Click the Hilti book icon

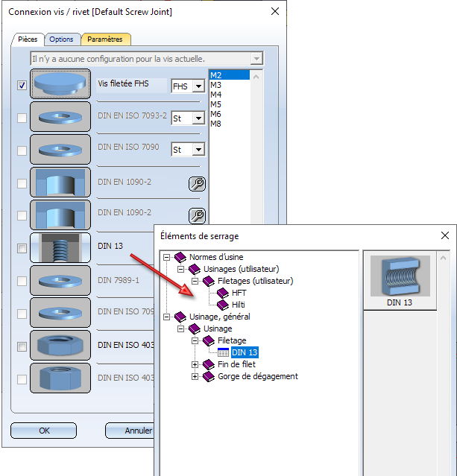[x=223, y=305]
